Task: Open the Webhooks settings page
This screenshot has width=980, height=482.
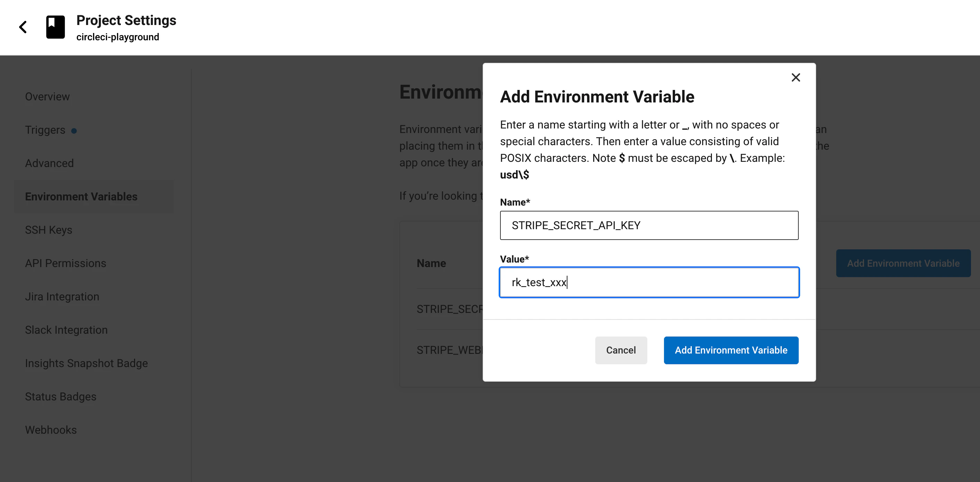Action: point(51,430)
